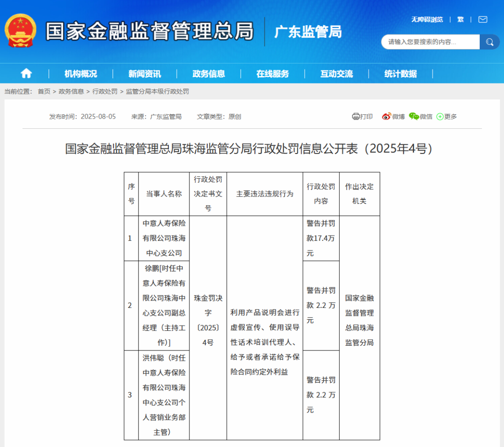504x447 pixels.
Task: Open 机构概况 menu
Action: (81, 74)
